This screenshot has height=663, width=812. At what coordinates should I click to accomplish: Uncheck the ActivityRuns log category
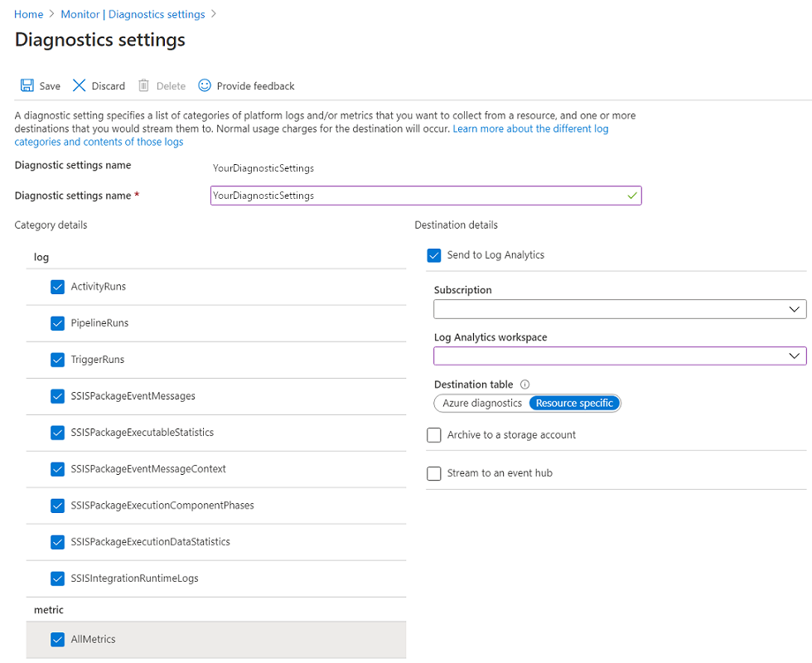coord(57,286)
